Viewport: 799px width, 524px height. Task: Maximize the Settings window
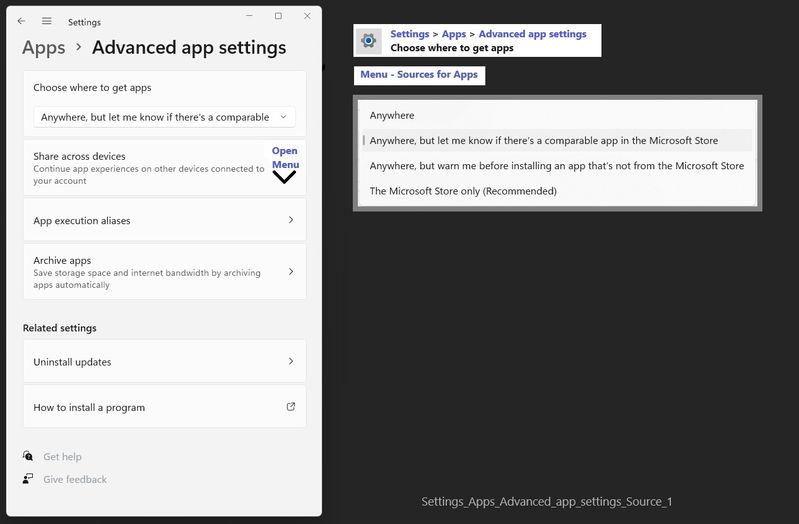point(278,16)
